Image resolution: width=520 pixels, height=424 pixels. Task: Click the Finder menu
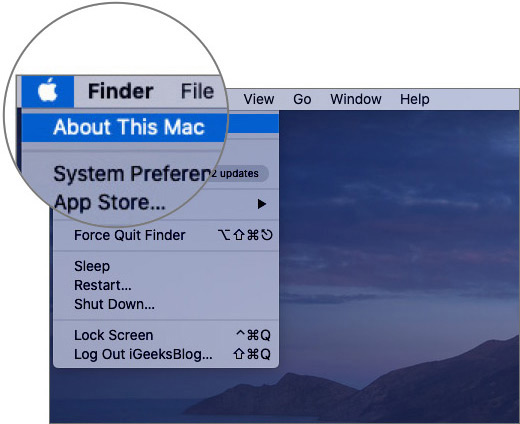[x=120, y=91]
